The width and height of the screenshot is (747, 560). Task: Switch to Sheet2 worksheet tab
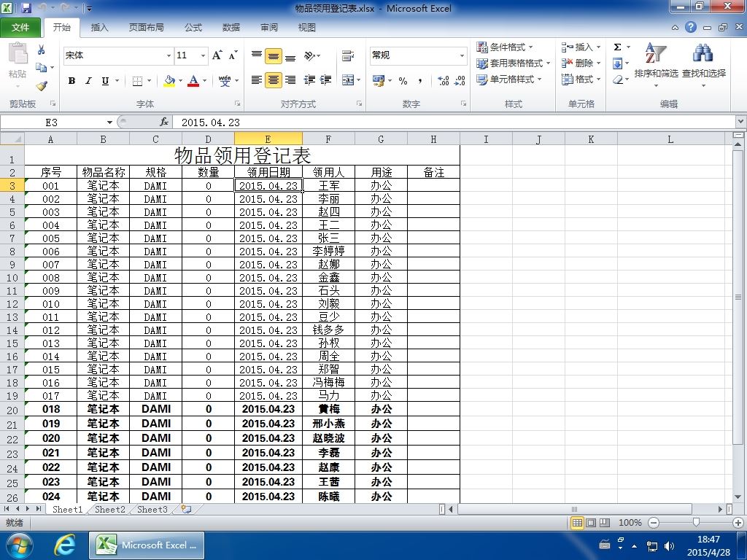pos(109,509)
